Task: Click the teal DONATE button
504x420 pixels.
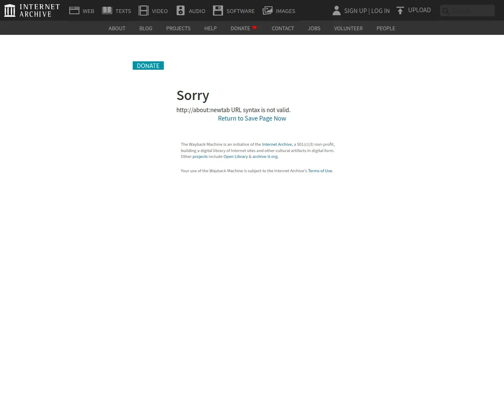Action: point(148,66)
